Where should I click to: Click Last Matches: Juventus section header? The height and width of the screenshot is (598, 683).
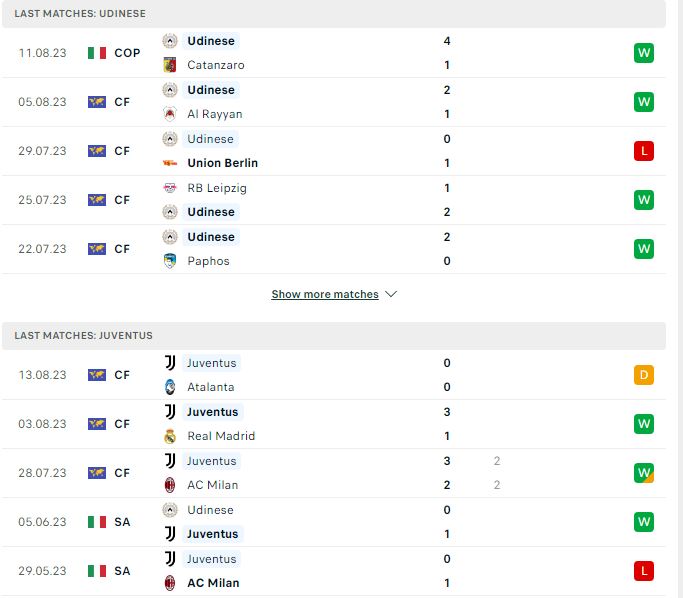[334, 336]
